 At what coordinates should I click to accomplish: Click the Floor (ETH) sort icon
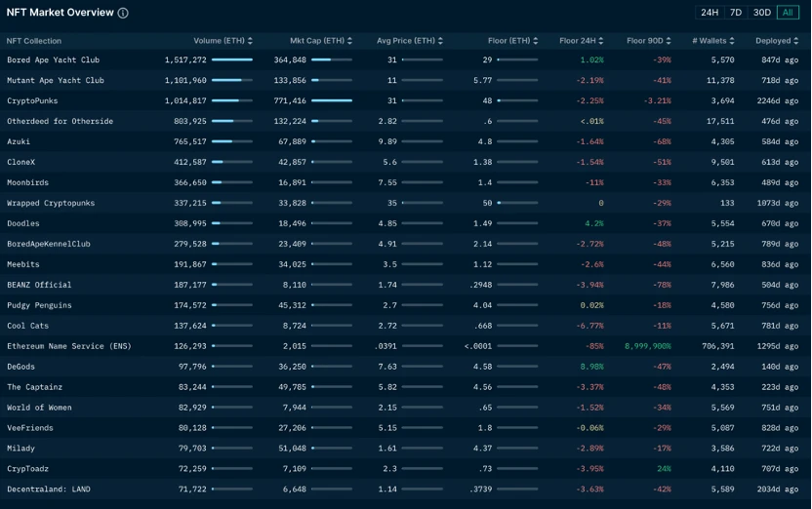point(536,41)
